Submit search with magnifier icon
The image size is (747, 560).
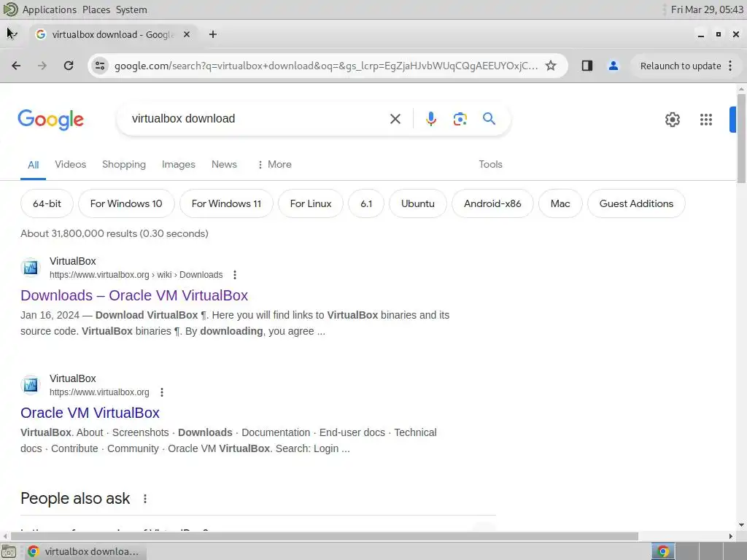point(489,119)
